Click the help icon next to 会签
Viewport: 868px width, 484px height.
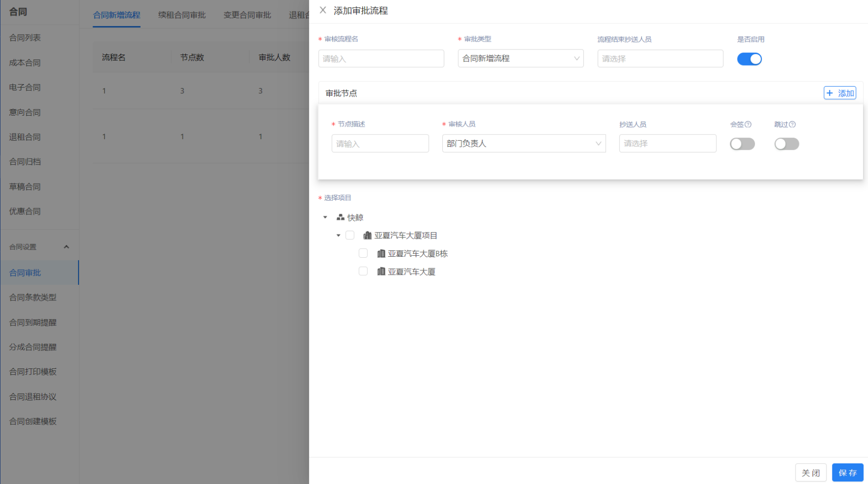(x=748, y=125)
